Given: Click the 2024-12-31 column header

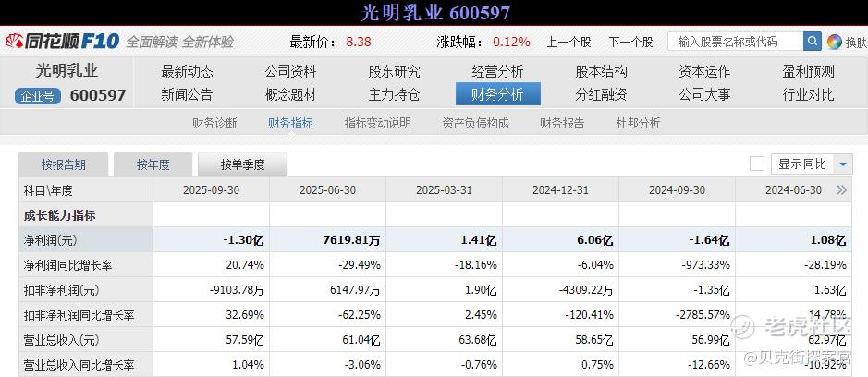Looking at the screenshot, I should pyautogui.click(x=561, y=190).
